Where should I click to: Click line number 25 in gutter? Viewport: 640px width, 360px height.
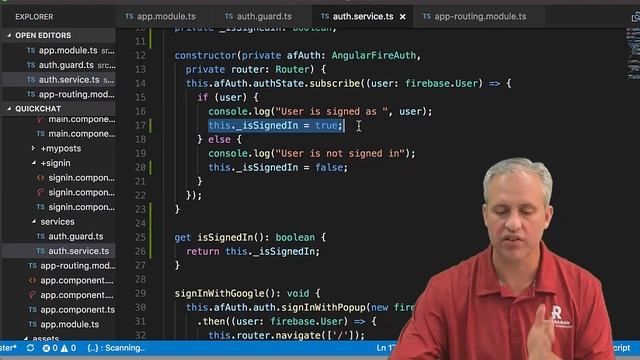[x=140, y=237]
